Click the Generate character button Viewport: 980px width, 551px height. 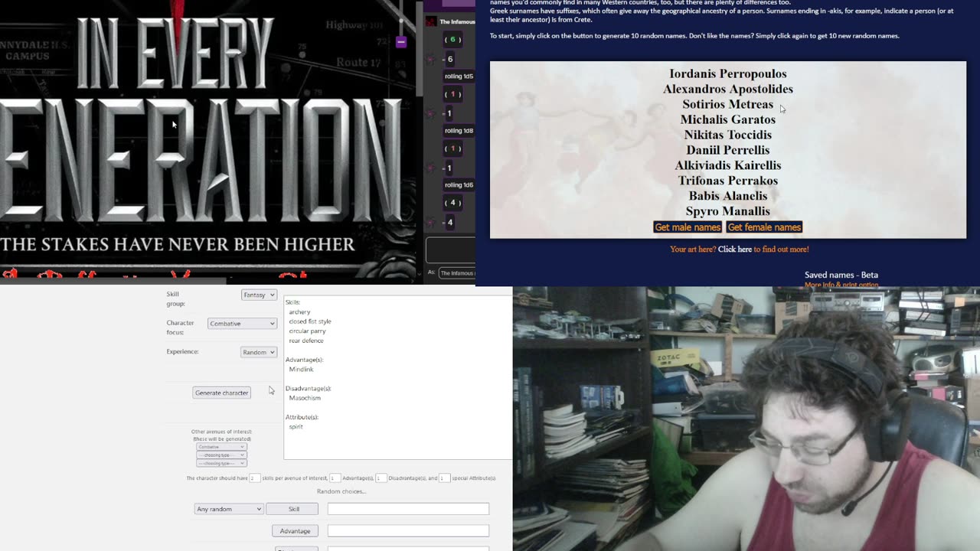tap(221, 393)
